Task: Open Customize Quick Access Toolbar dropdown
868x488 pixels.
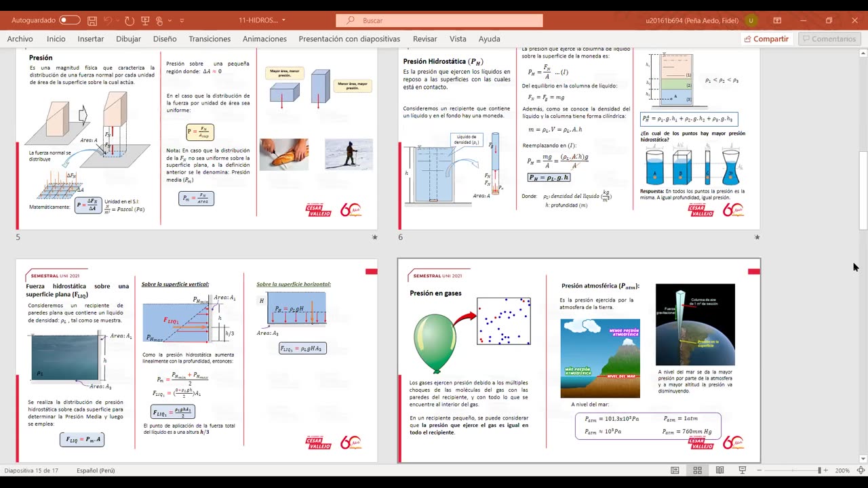Action: (182, 20)
